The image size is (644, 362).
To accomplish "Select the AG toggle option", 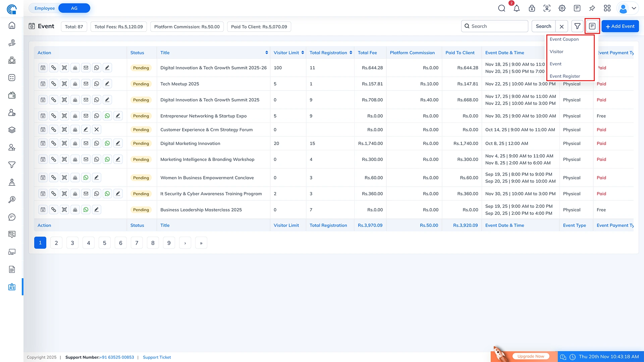I will (74, 8).
